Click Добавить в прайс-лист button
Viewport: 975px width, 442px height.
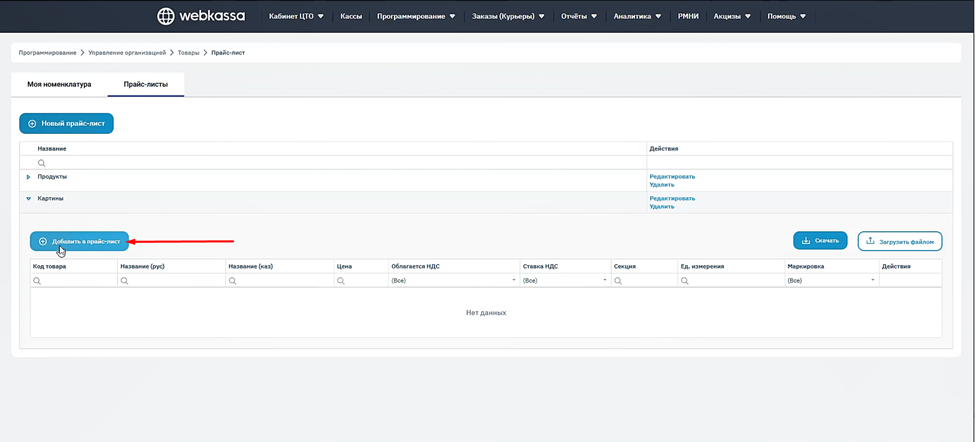click(80, 241)
